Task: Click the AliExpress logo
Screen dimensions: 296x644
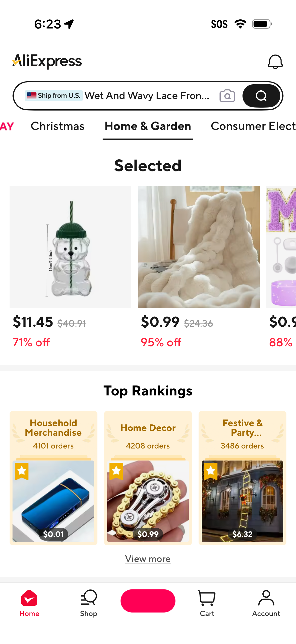Action: (x=47, y=61)
